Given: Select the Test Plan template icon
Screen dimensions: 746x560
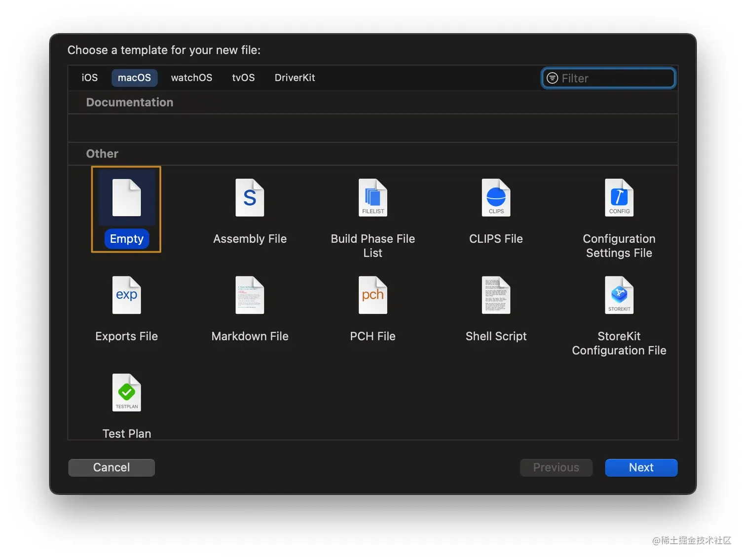Looking at the screenshot, I should (x=127, y=392).
